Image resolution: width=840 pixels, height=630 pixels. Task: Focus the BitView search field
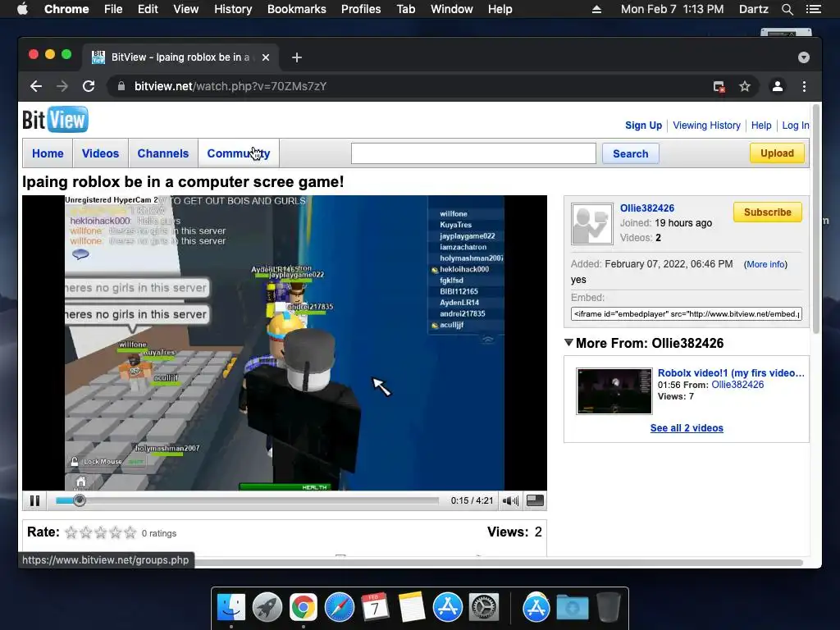(473, 153)
